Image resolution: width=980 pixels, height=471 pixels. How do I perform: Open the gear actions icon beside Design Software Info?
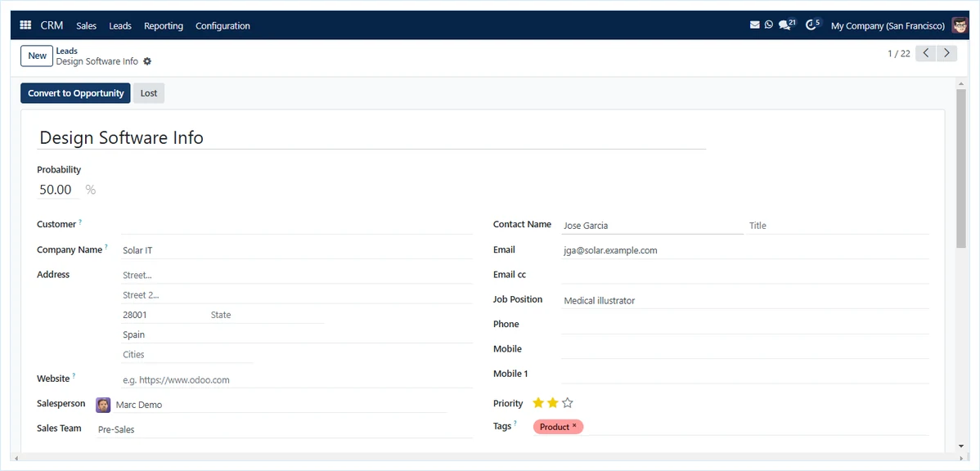(x=147, y=61)
